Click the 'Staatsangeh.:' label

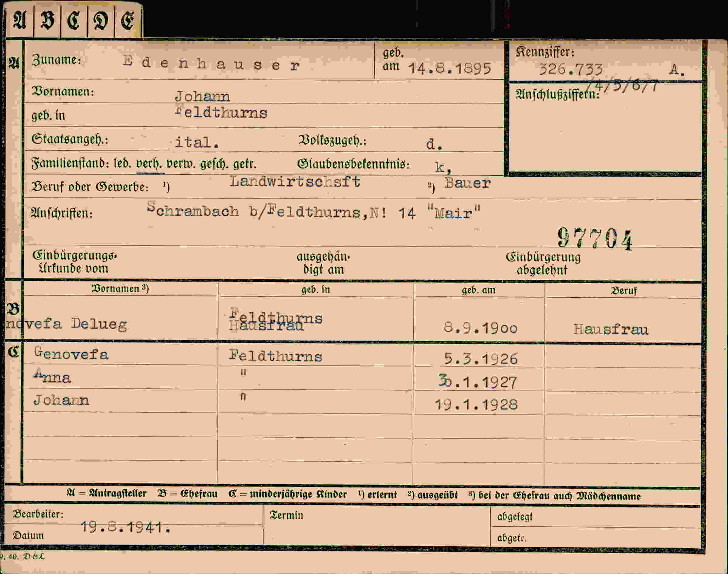70,139
